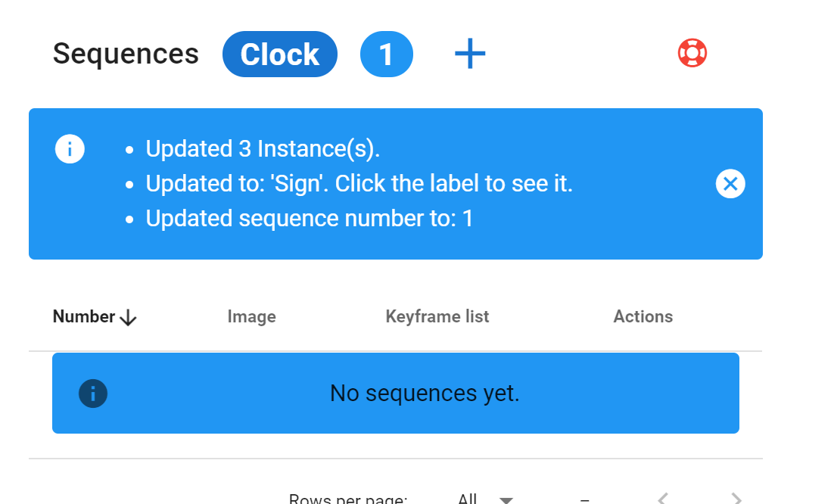Click the No sequences yet message
Viewport: 834px width, 504px height.
click(x=425, y=394)
